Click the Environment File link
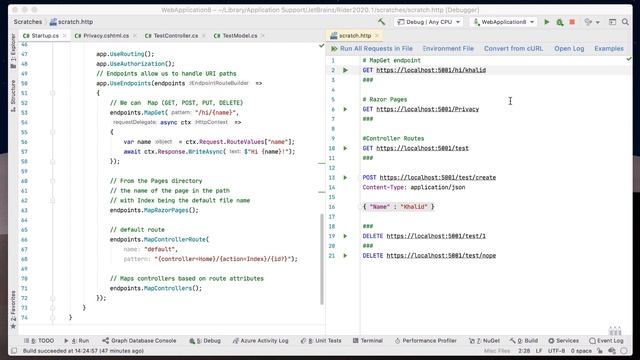 pos(448,49)
